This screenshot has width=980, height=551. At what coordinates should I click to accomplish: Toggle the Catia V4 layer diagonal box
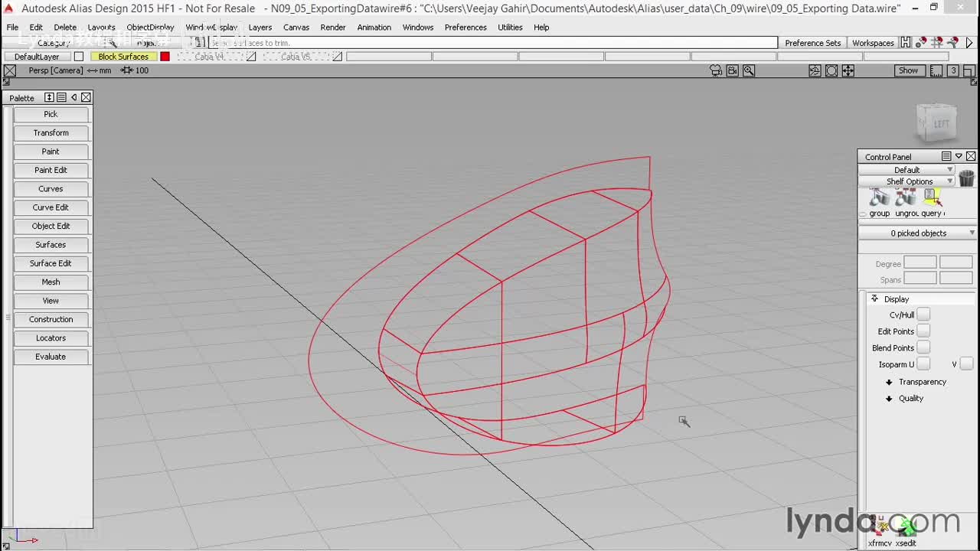[251, 57]
